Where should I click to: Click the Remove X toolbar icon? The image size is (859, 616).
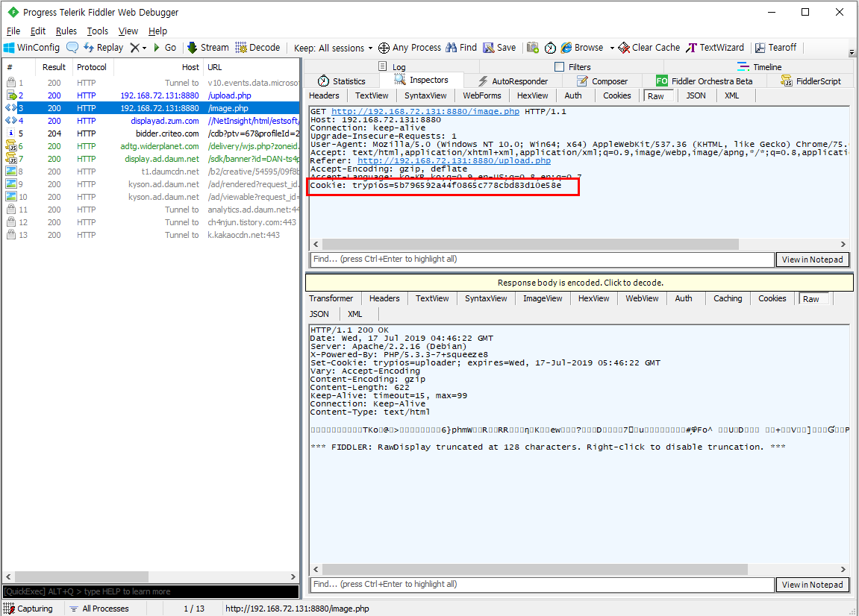coord(135,48)
